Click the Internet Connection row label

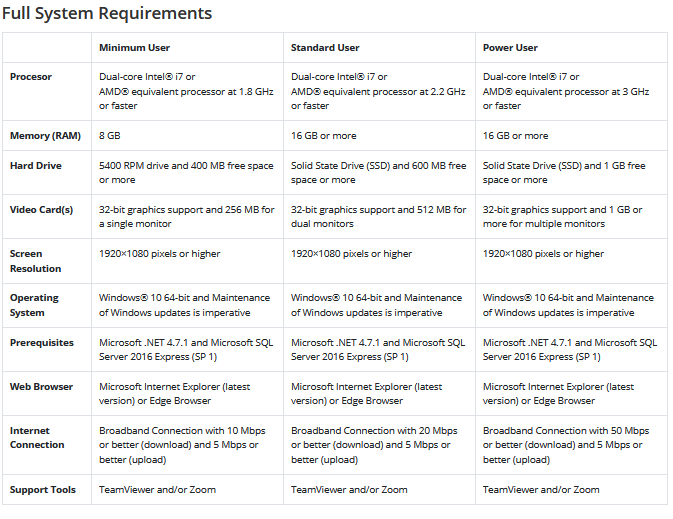click(37, 438)
